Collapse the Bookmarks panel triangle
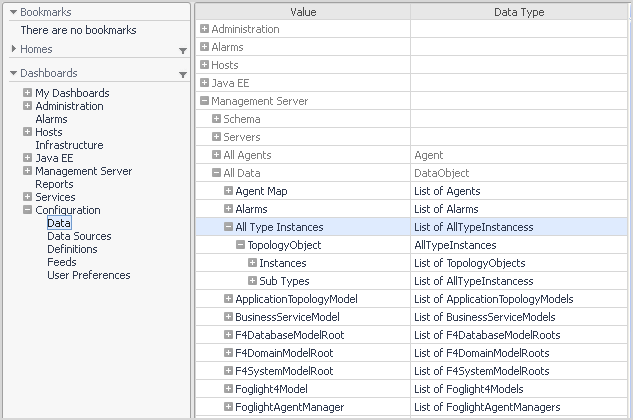This screenshot has height=420, width=633. click(13, 12)
